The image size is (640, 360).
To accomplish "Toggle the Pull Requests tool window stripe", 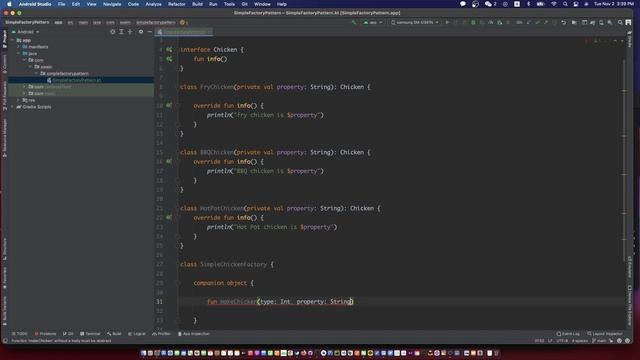I will (4, 96).
